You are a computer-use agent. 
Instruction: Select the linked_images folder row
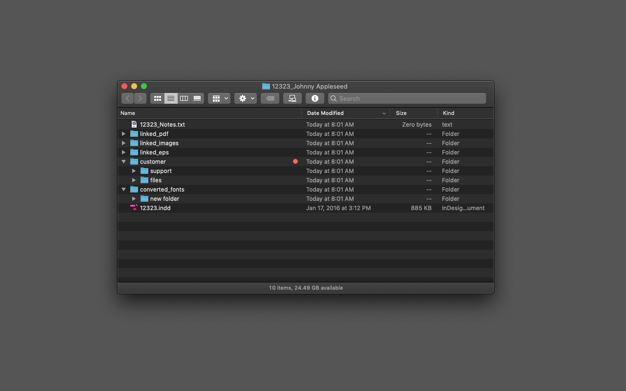(306, 143)
